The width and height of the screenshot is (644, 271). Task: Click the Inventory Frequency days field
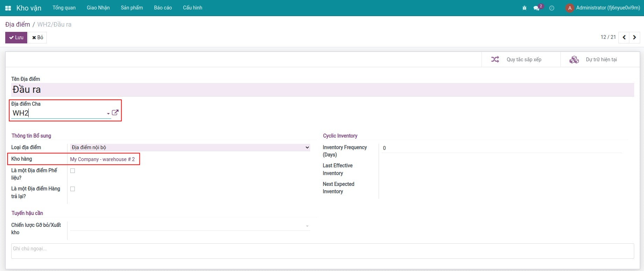coord(501,148)
